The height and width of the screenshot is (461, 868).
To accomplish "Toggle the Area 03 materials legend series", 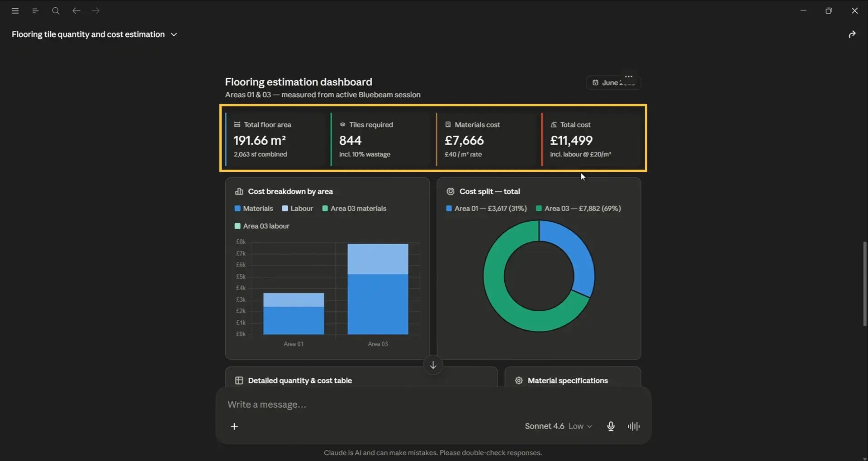I will [x=354, y=209].
